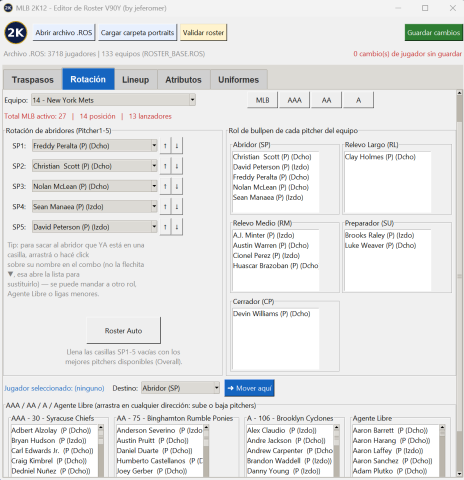Select Anderson Severino in Binghamton list
Screen dimensions: 464x480
click(159, 430)
